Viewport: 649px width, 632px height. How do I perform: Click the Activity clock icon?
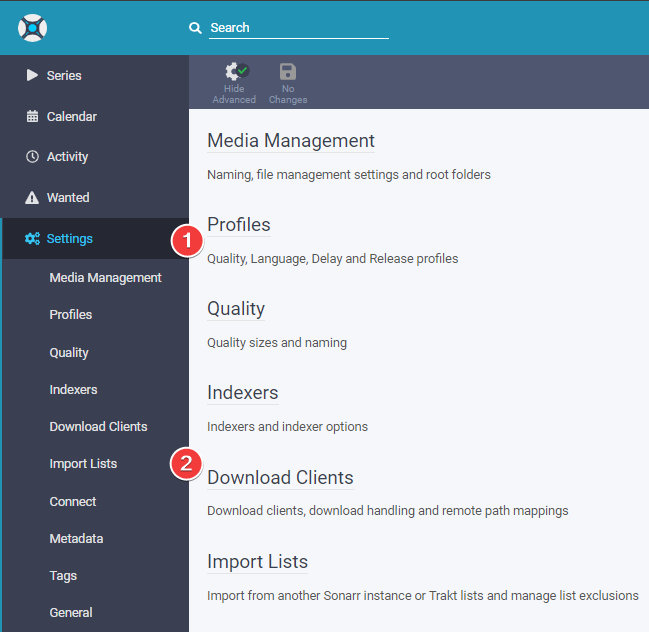(x=32, y=157)
